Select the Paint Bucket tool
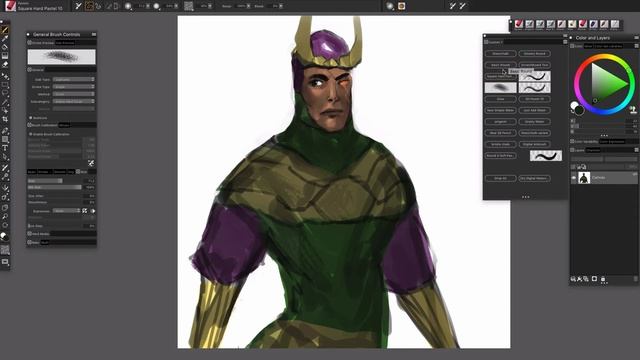The width and height of the screenshot is (640, 360). (x=5, y=47)
